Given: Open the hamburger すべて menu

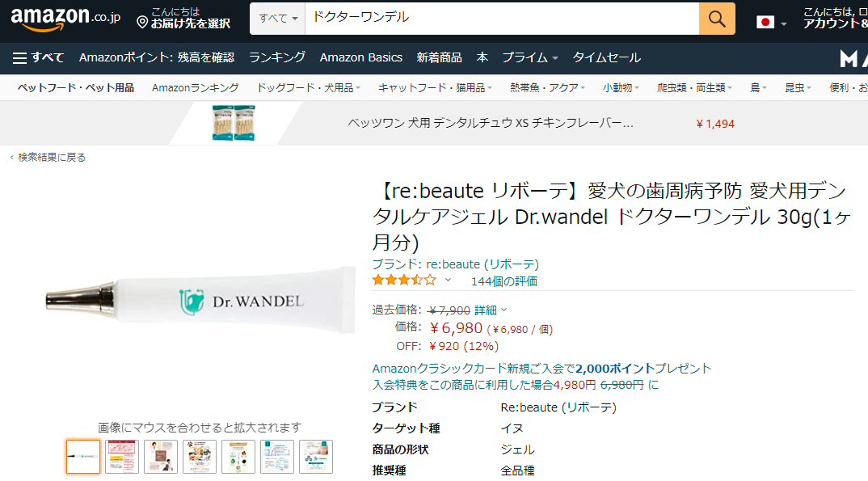Looking at the screenshot, I should coord(38,57).
